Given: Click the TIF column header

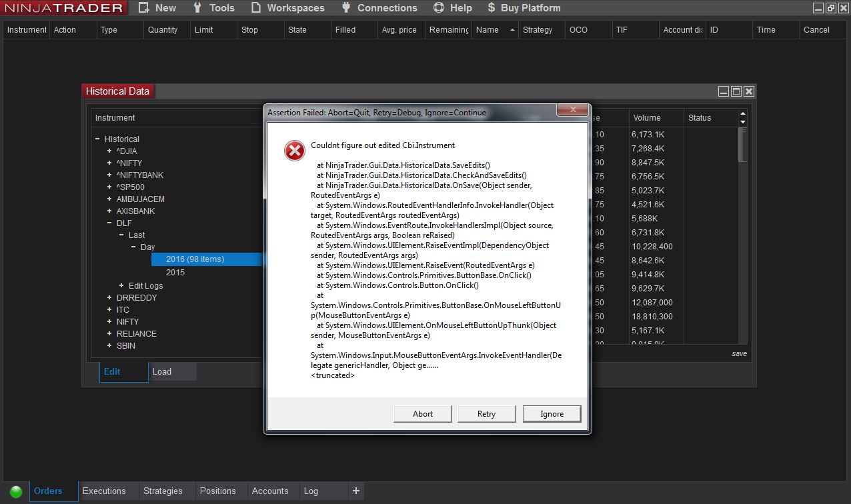Looking at the screenshot, I should point(635,30).
